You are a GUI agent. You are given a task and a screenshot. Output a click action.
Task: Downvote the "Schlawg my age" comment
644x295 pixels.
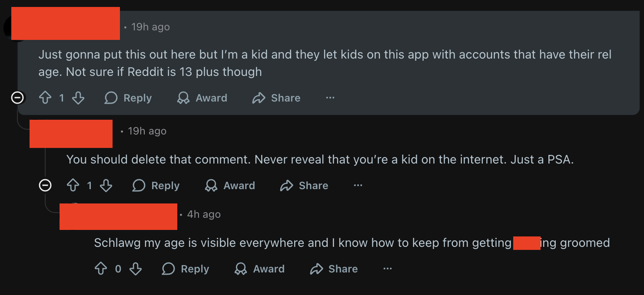136,269
